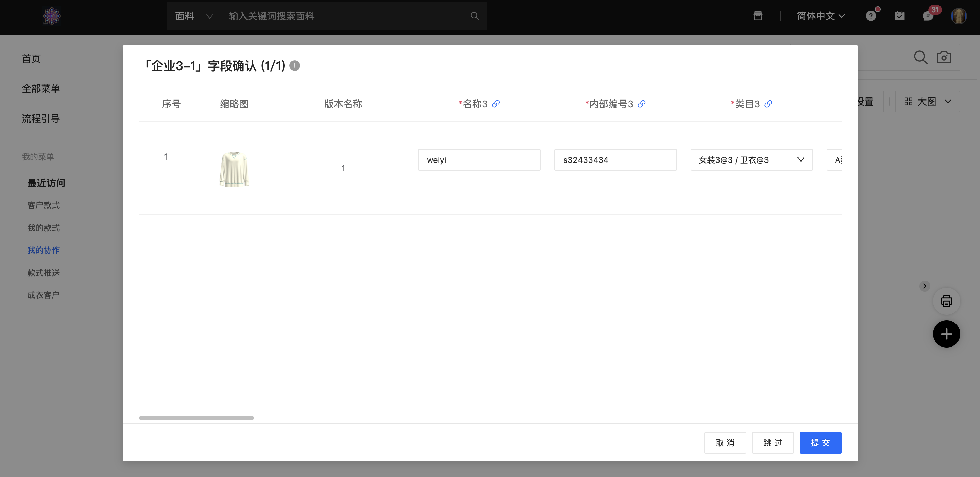Click the calendar check icon in header
The image size is (980, 477).
point(899,16)
